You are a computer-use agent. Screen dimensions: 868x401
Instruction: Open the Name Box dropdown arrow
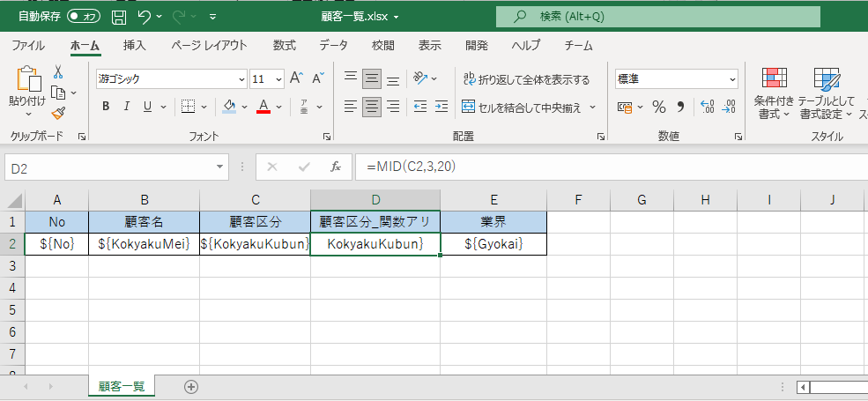[x=221, y=167]
